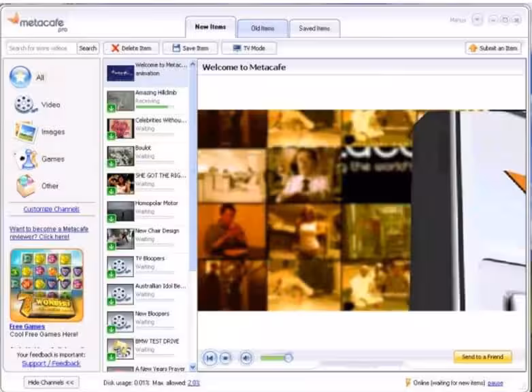Screen dimensions: 532x392
Task: Click the Boulot item title
Action: (x=143, y=148)
